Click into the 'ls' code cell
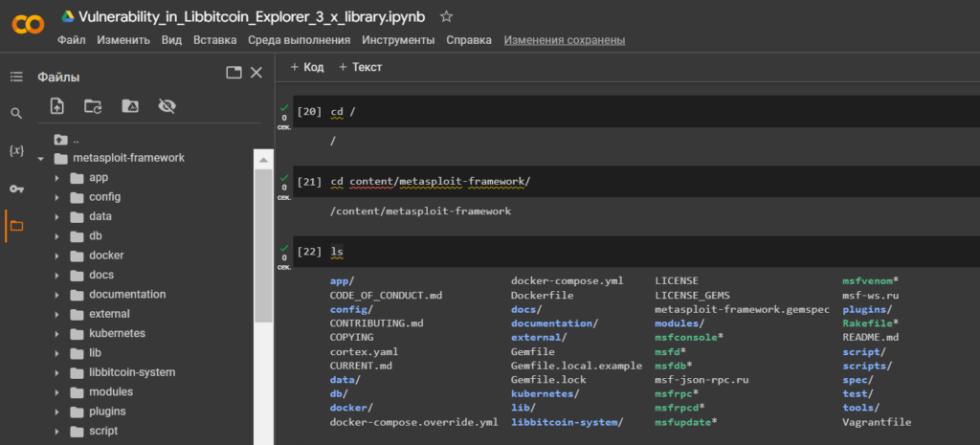Image resolution: width=980 pixels, height=445 pixels. [636, 252]
